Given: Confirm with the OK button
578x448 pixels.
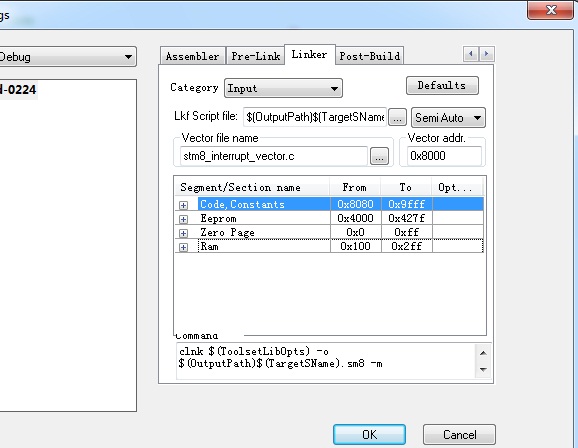Looking at the screenshot, I should click(x=369, y=434).
